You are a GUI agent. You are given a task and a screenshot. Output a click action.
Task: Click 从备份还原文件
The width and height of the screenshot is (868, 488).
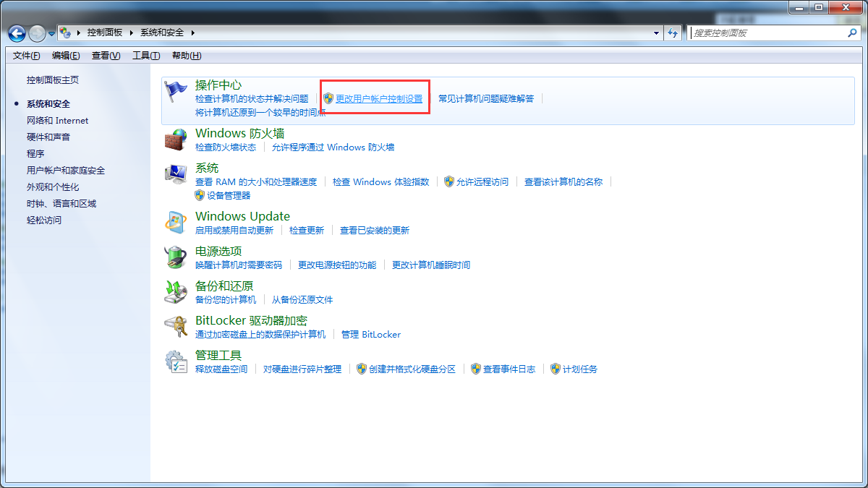302,300
